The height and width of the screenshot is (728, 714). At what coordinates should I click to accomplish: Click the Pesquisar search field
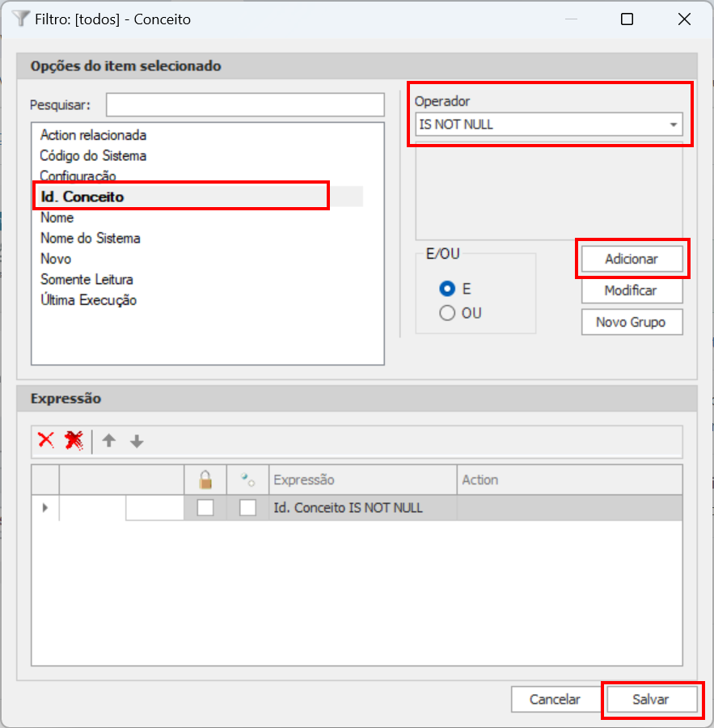pyautogui.click(x=245, y=104)
